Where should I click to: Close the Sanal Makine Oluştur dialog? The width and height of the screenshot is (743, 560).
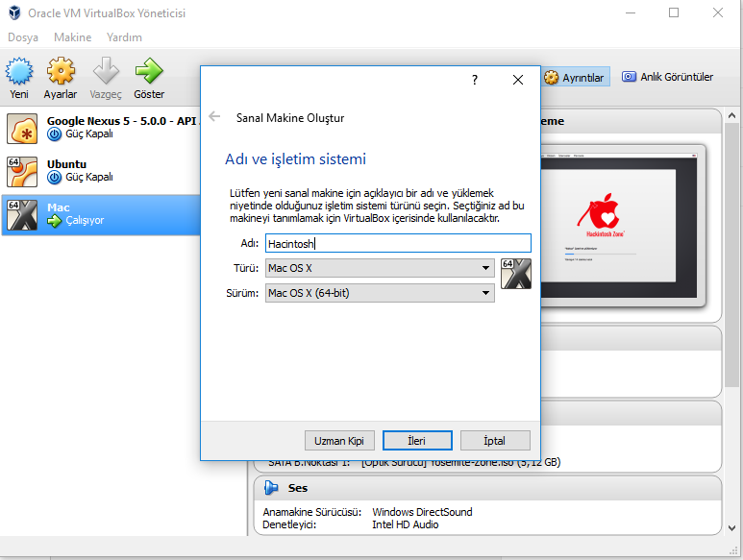518,80
